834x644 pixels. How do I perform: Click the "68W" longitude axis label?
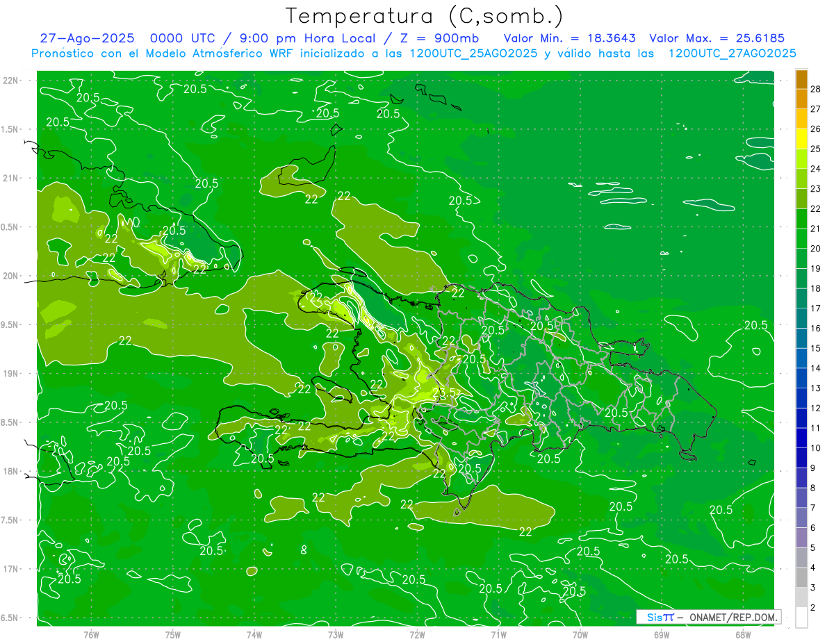(743, 635)
